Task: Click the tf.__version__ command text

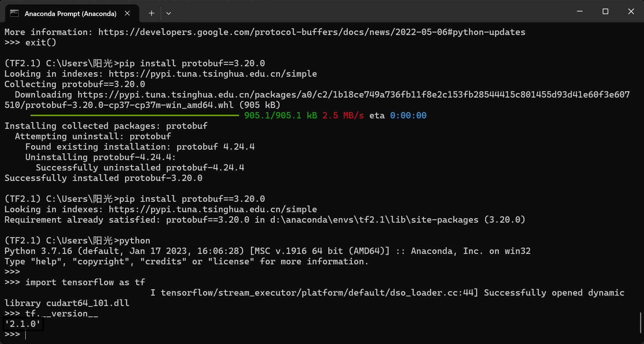Action: pyautogui.click(x=61, y=313)
